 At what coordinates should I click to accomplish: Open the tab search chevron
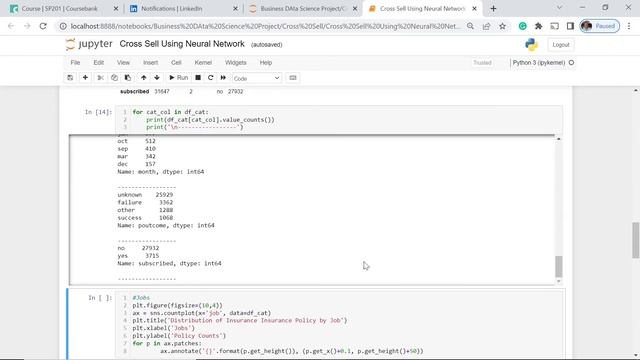[x=559, y=8]
